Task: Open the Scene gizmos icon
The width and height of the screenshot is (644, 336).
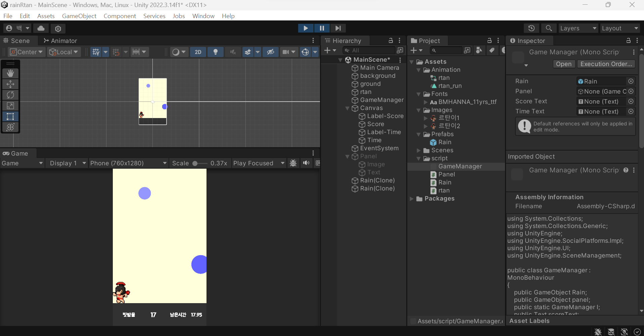Action: point(305,52)
